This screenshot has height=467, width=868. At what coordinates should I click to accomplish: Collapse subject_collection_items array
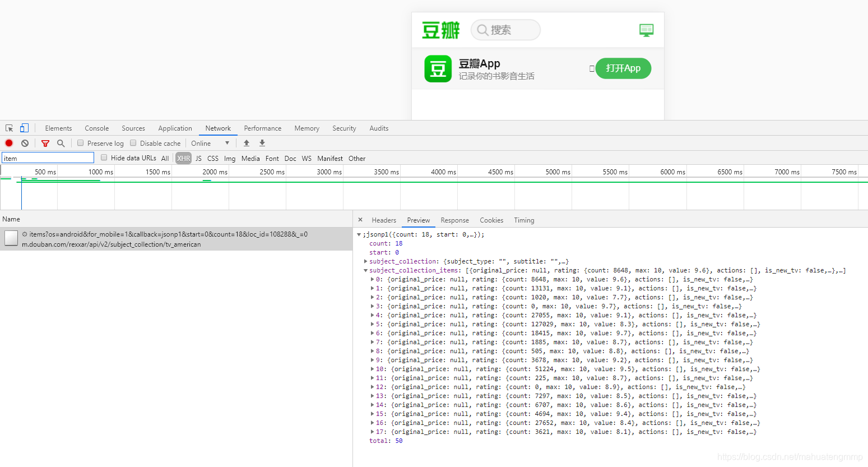pos(366,270)
